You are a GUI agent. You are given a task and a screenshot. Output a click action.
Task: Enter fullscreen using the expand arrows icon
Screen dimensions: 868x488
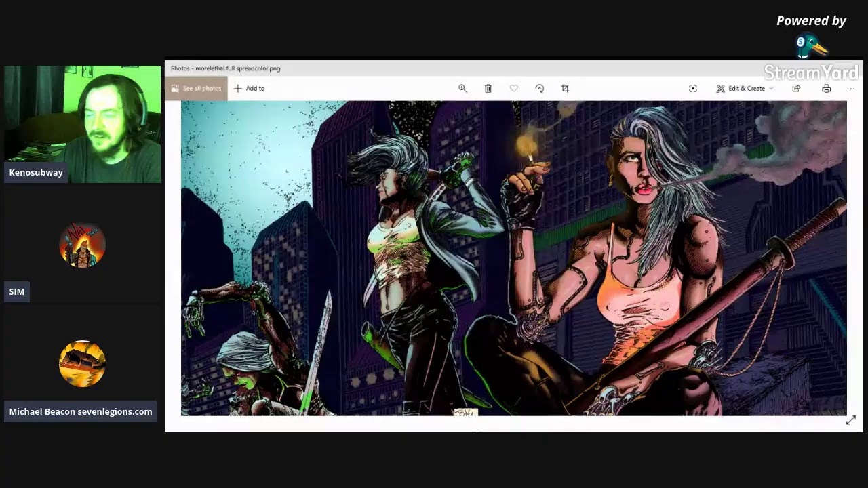click(x=851, y=420)
